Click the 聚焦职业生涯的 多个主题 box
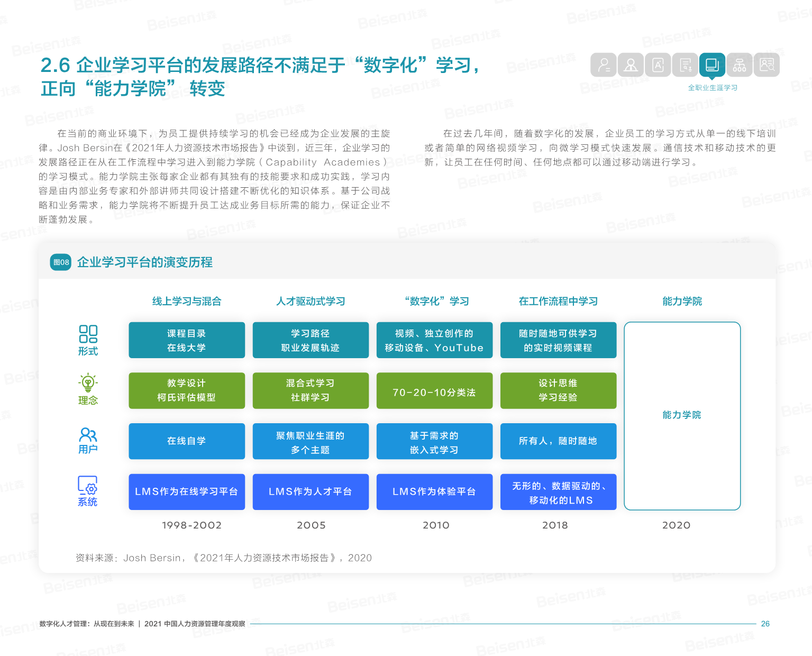The width and height of the screenshot is (812, 656). [x=311, y=441]
